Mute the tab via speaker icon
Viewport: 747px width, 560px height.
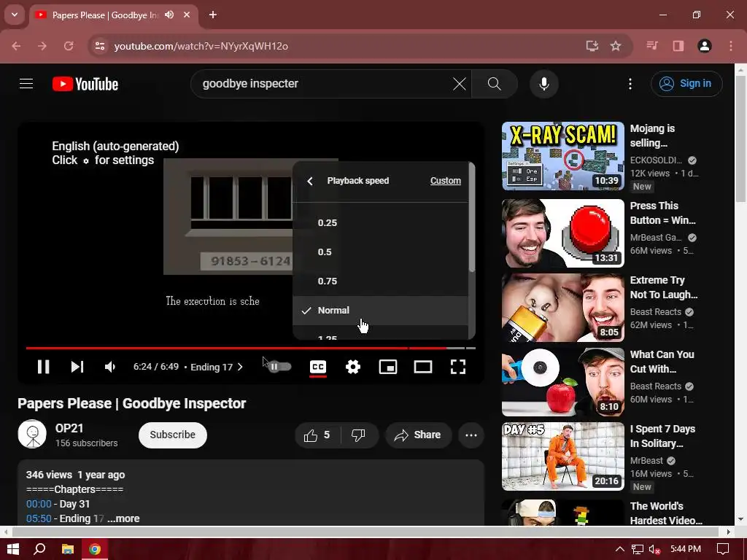click(x=169, y=15)
